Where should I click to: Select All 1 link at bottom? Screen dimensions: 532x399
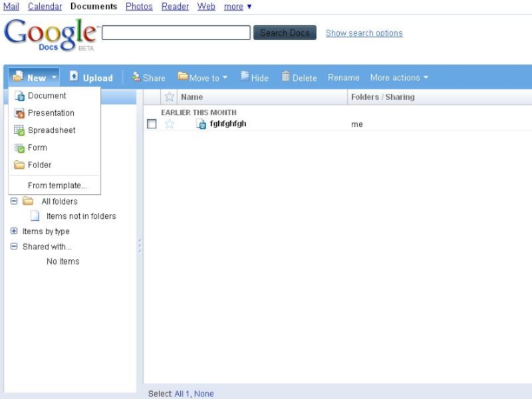(x=182, y=394)
